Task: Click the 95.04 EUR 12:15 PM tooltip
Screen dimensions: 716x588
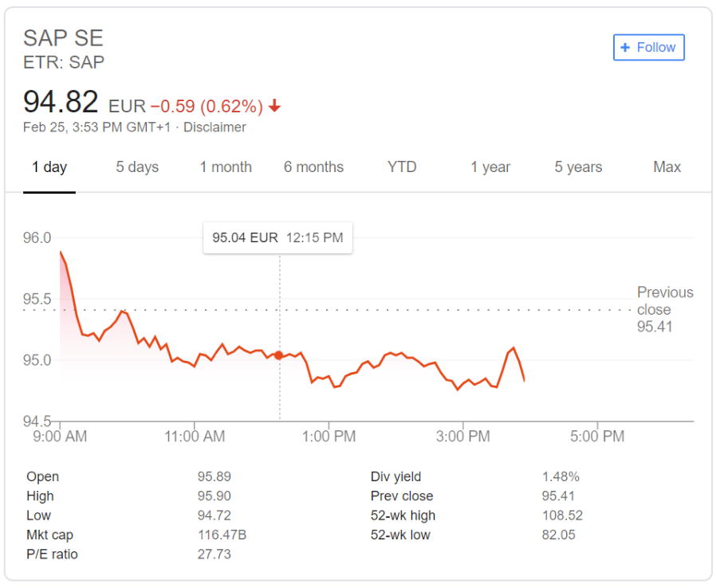Action: coord(277,237)
